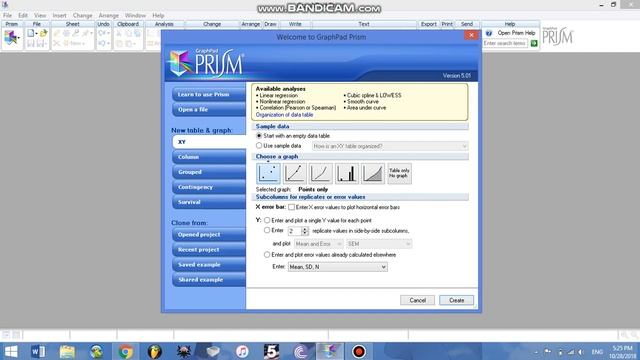Click the replicate count number field
The image size is (640, 360).
[295, 231]
